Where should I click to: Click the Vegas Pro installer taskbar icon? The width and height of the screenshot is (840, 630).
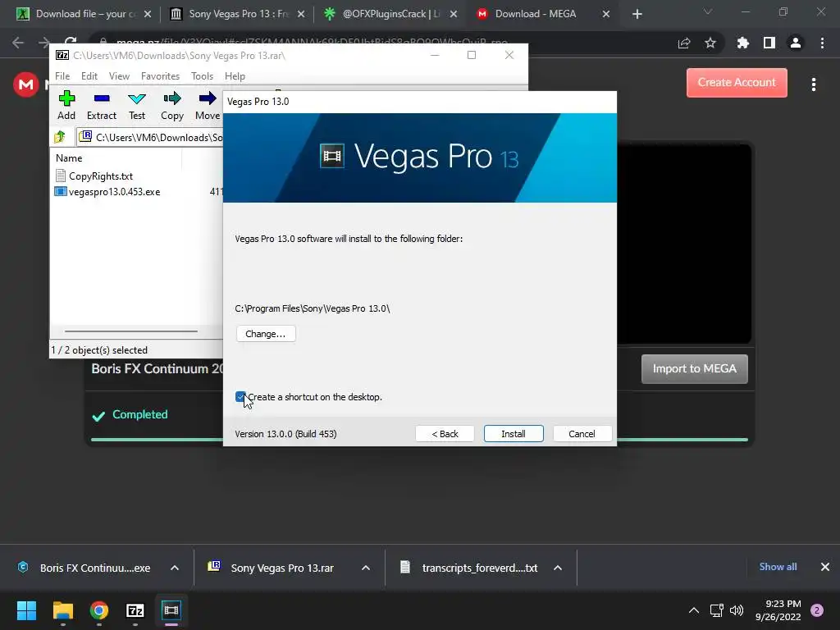pos(171,610)
